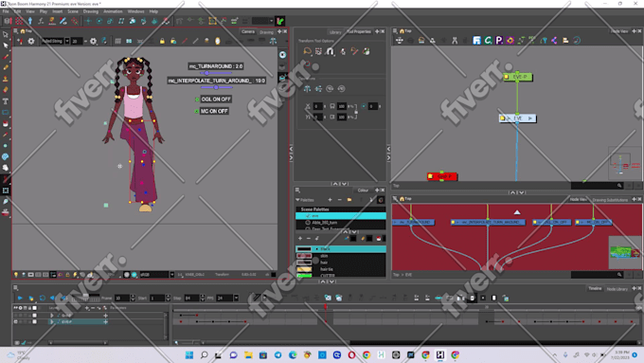Screen dimensions: 644x363
Task: Click the purple P icon in Node View toolbar
Action: [499, 41]
